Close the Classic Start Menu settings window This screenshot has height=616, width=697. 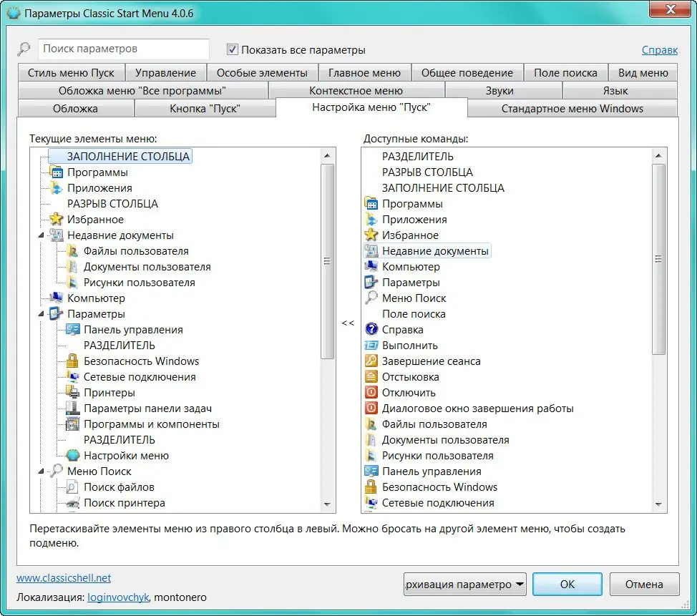pyautogui.click(x=671, y=9)
